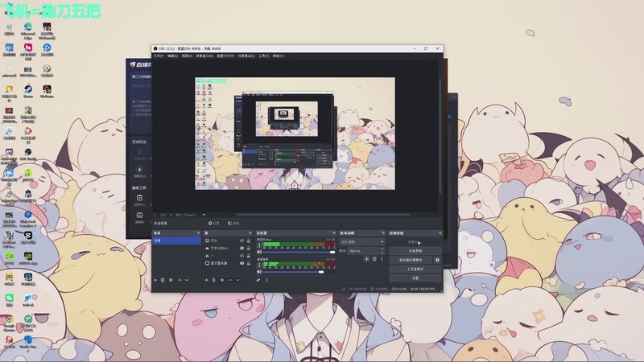Adjust the 300 ms duration stepper arrows

click(x=382, y=250)
